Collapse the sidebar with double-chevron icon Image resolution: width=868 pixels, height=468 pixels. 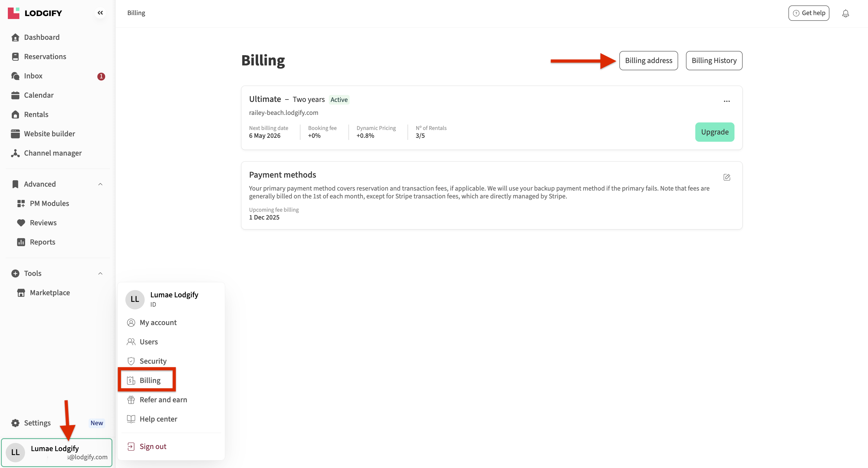click(100, 13)
